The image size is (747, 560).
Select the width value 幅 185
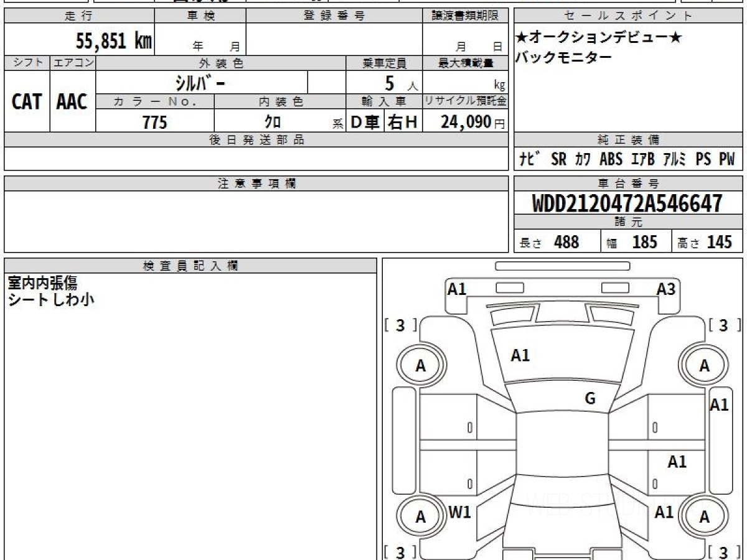coord(632,242)
